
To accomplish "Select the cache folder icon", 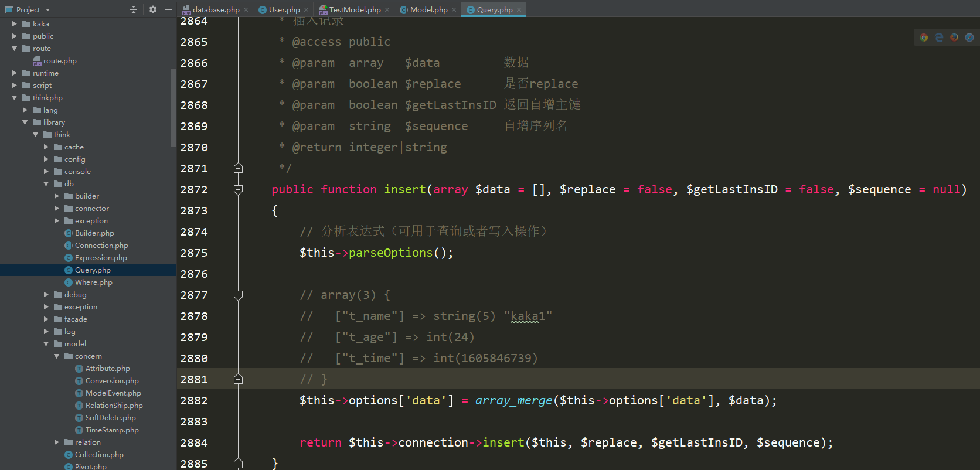I will tap(58, 147).
